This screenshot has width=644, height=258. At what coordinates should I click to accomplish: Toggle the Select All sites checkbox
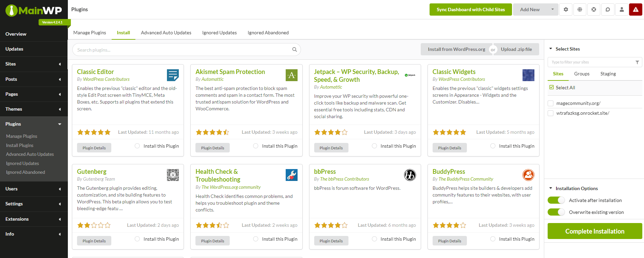[x=551, y=88]
